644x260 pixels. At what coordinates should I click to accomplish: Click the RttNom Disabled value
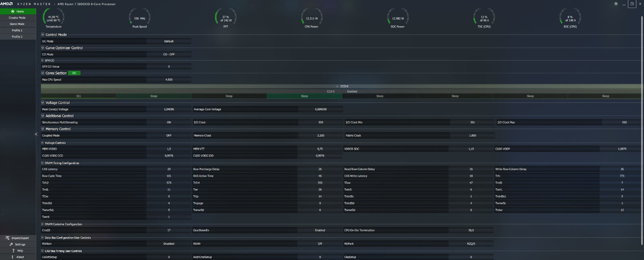[x=169, y=243]
